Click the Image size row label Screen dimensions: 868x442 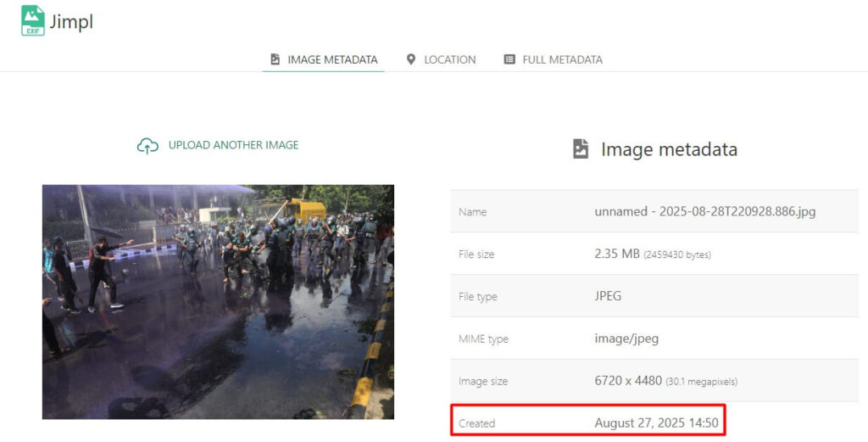[483, 382]
